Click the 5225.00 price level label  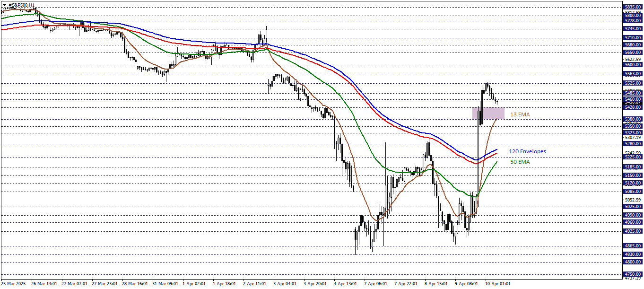coord(633,157)
